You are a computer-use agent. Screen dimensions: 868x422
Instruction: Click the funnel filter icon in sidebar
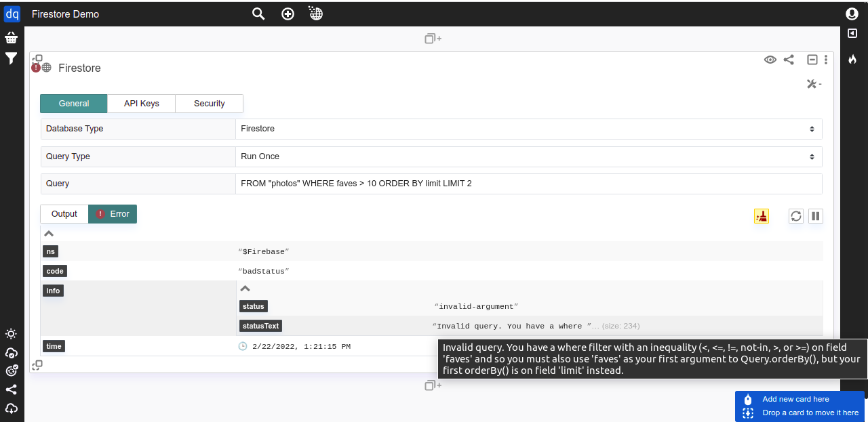(x=11, y=59)
